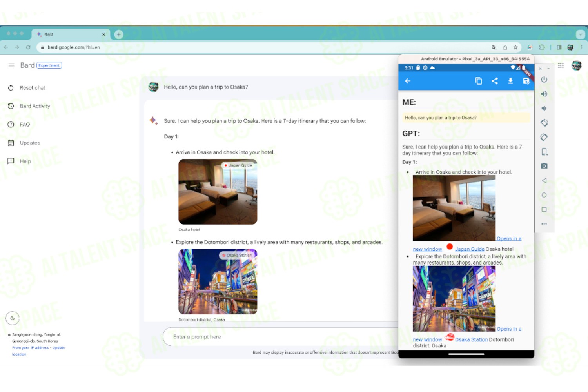Click the translate page icon in address bar
The width and height of the screenshot is (588, 392).
pyautogui.click(x=494, y=47)
